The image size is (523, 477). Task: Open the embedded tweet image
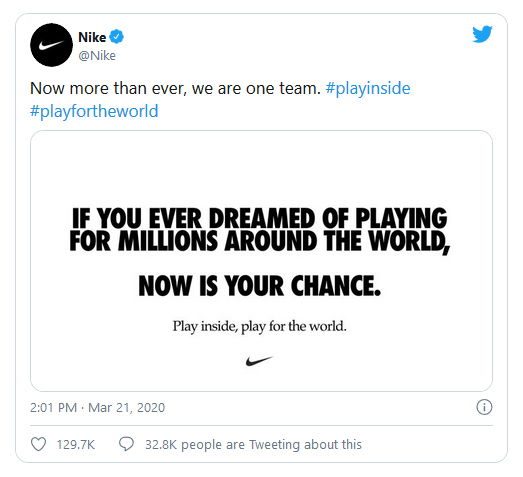coord(262,261)
